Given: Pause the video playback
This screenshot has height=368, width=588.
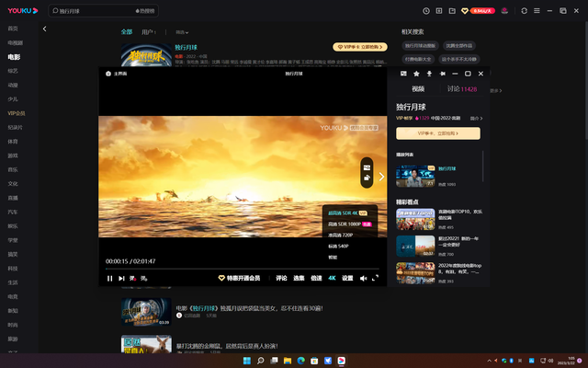Looking at the screenshot, I should coord(109,278).
